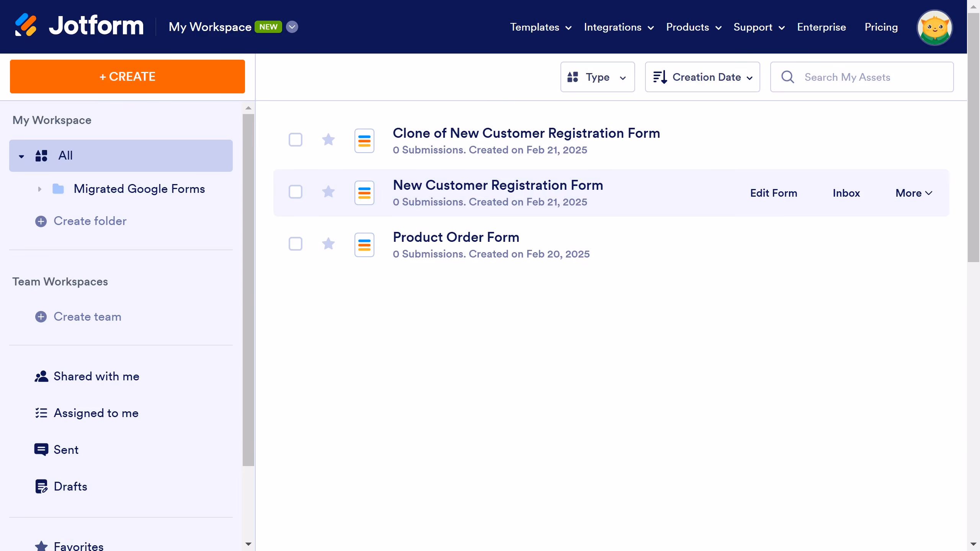Viewport: 980px width, 551px height.
Task: Open the Templates menu
Action: coord(541,27)
